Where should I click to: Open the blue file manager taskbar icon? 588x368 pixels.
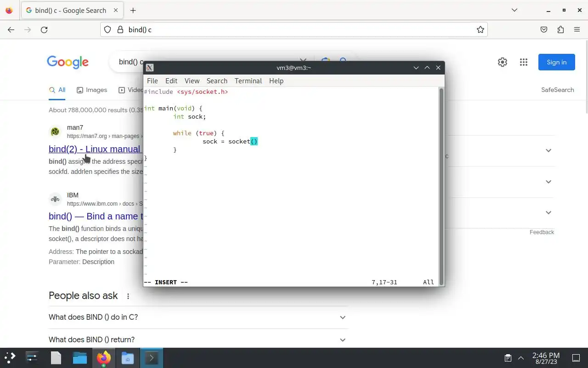[x=80, y=357]
